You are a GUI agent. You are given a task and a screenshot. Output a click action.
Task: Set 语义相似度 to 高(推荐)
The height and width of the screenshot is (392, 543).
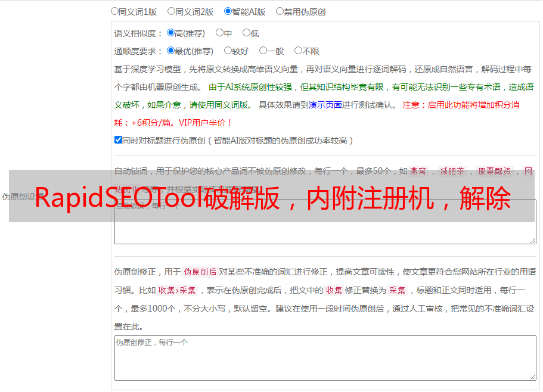pos(170,33)
